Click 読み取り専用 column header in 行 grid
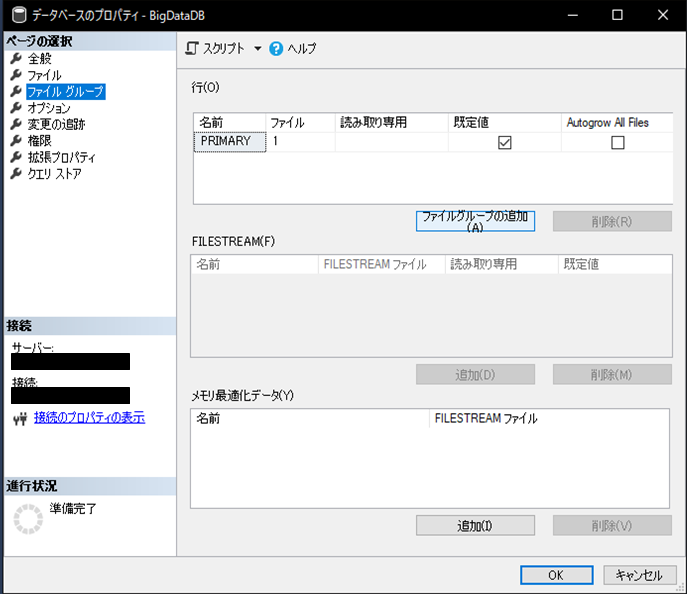This screenshot has width=687, height=594. coord(392,122)
